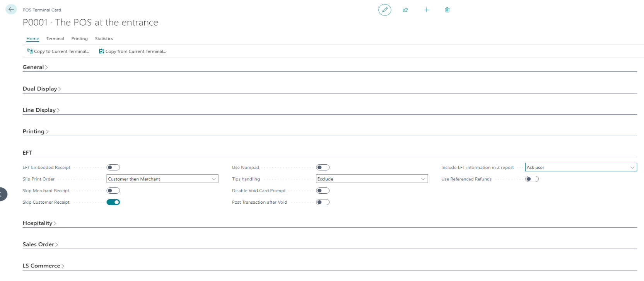
Task: Expand the Hospitality section
Action: coord(39,223)
